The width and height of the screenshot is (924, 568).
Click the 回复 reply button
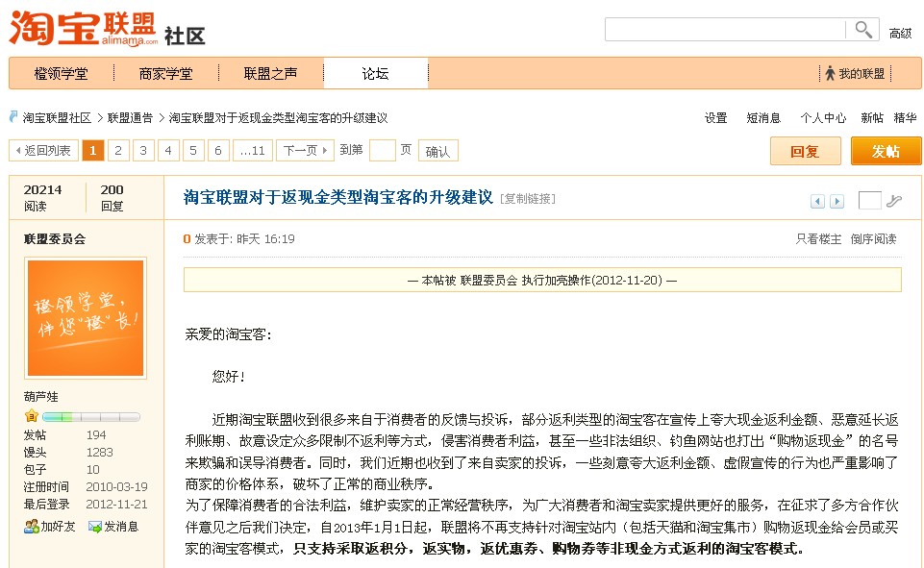click(805, 152)
